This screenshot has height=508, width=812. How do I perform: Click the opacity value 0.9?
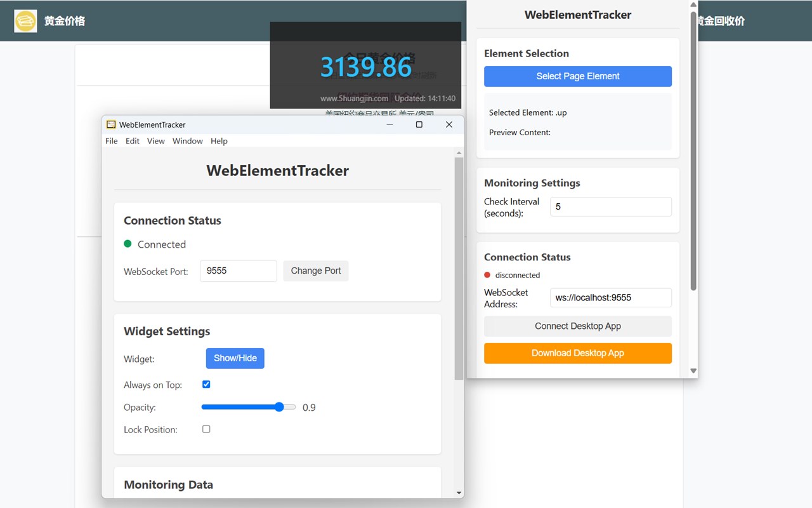(x=309, y=408)
